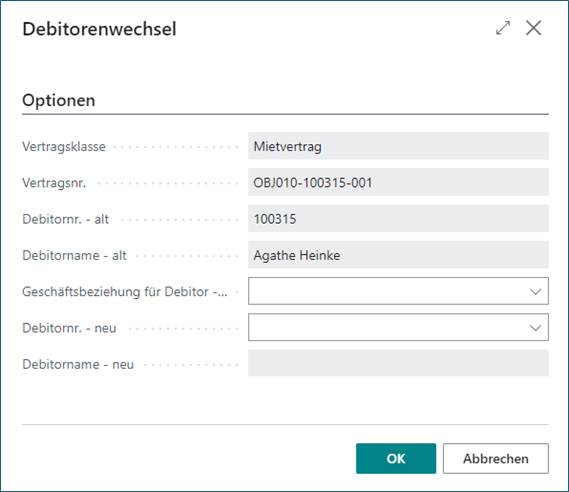Image resolution: width=569 pixels, height=492 pixels.
Task: Click the Geschäftsbeziehung für Debitor label
Action: pos(125,292)
